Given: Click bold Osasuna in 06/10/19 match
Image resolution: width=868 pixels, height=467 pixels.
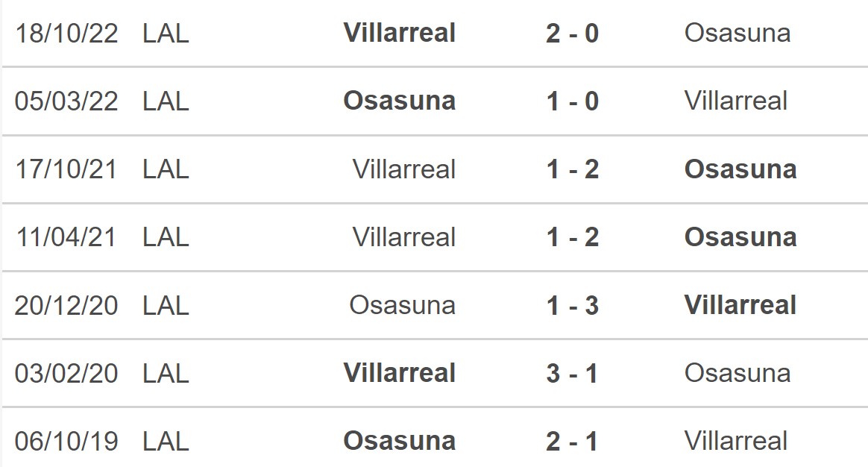Looking at the screenshot, I should pyautogui.click(x=400, y=442).
